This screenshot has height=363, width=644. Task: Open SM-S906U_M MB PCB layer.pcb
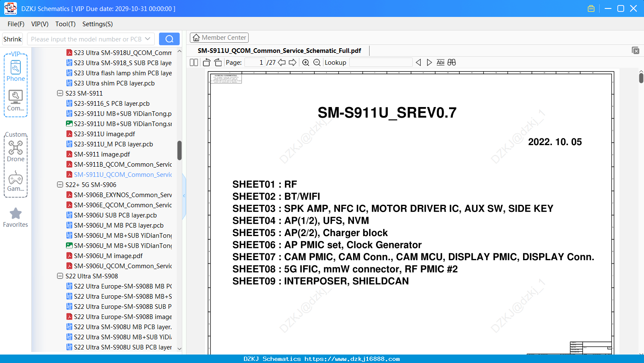pyautogui.click(x=115, y=225)
